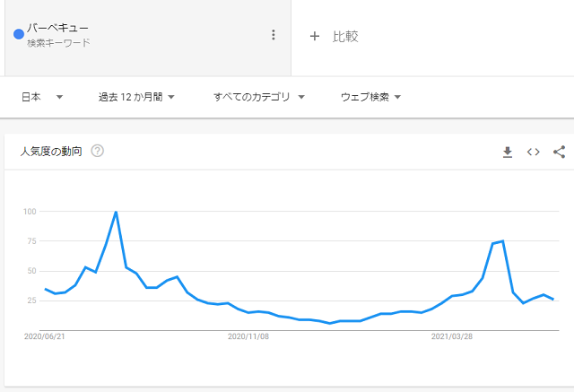Open the すべてのカテゴリ dropdown

coord(259,97)
